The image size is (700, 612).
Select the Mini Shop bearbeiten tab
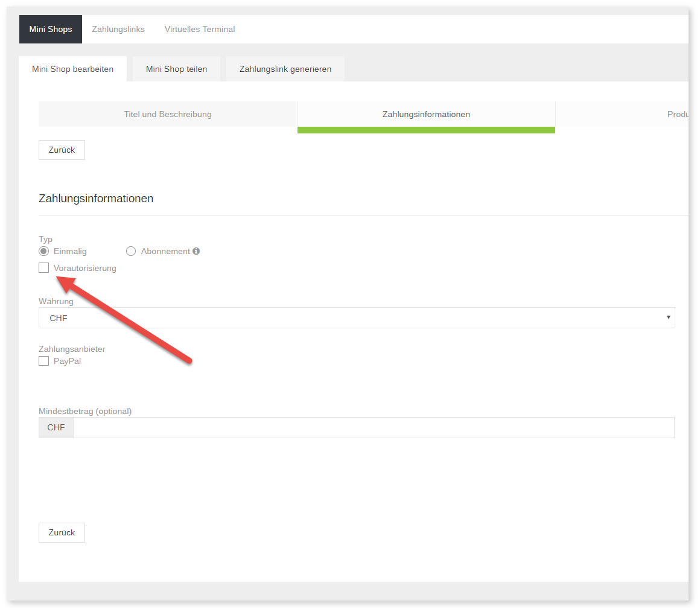(73, 69)
